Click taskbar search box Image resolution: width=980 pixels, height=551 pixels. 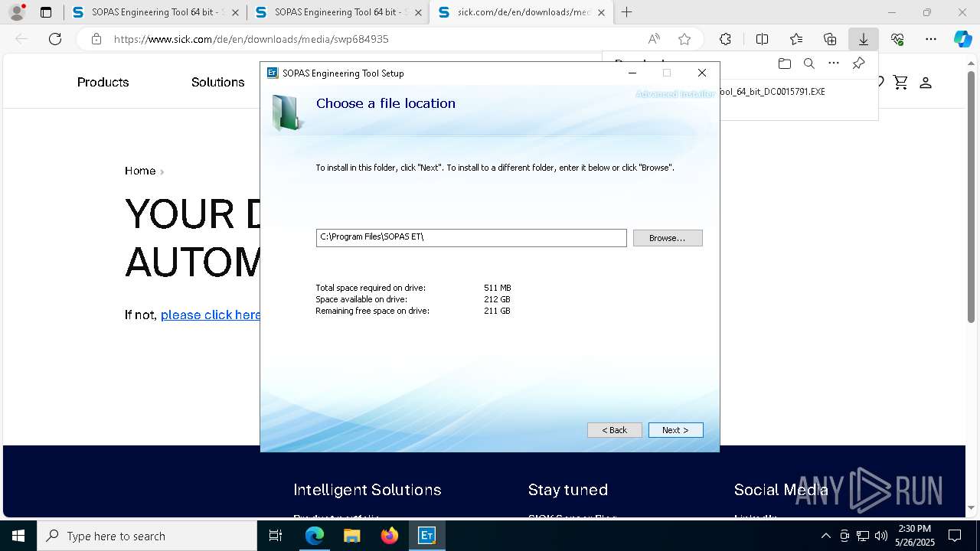coord(147,536)
